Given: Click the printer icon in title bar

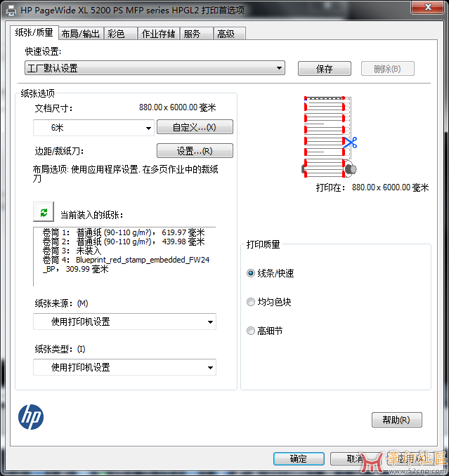Looking at the screenshot, I should pos(11,11).
